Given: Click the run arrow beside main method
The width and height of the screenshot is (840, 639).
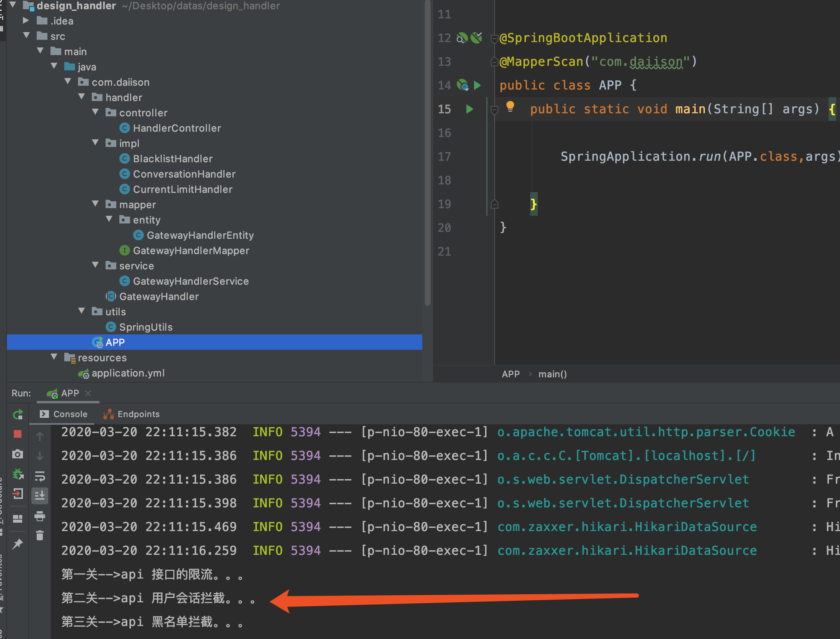Looking at the screenshot, I should [x=470, y=109].
